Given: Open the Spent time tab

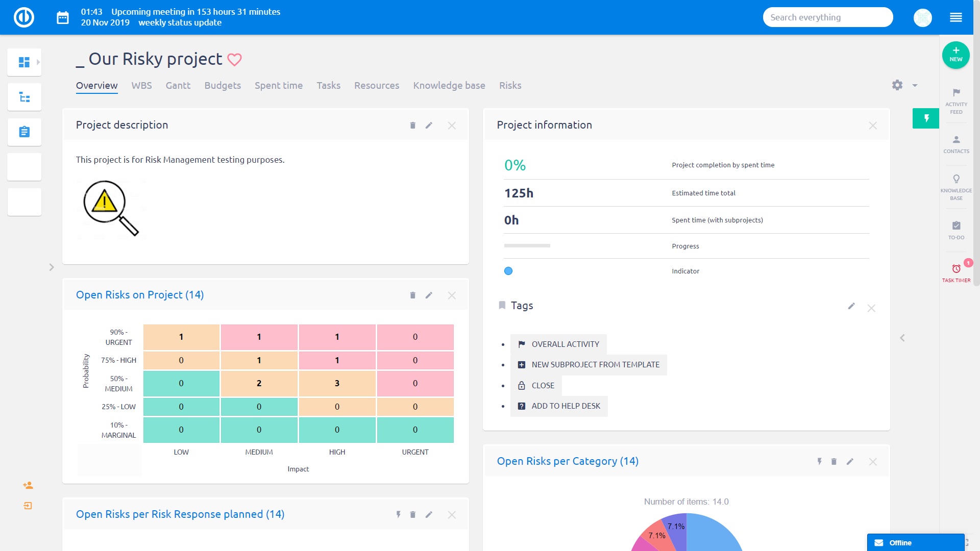Looking at the screenshot, I should (x=279, y=86).
